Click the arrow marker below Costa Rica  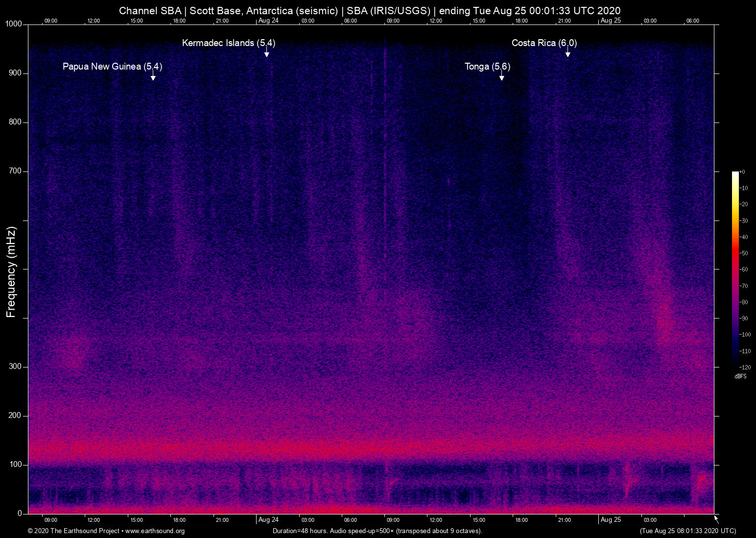coord(567,53)
